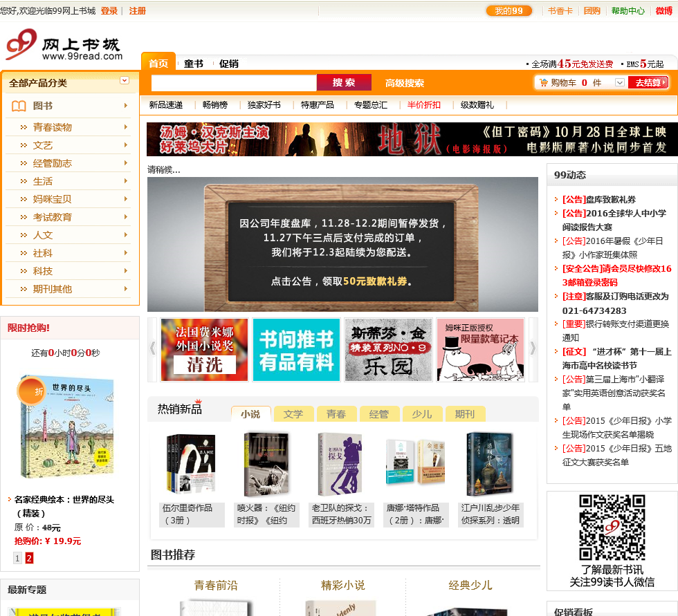This screenshot has height=616, width=678.
Task: Open the 银行转账支付渠道更换通知 notice
Action: pos(615,330)
